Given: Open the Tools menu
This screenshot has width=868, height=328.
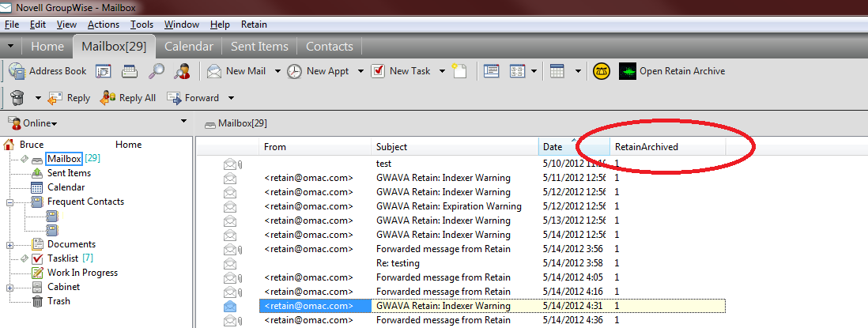Looking at the screenshot, I should click(x=142, y=25).
